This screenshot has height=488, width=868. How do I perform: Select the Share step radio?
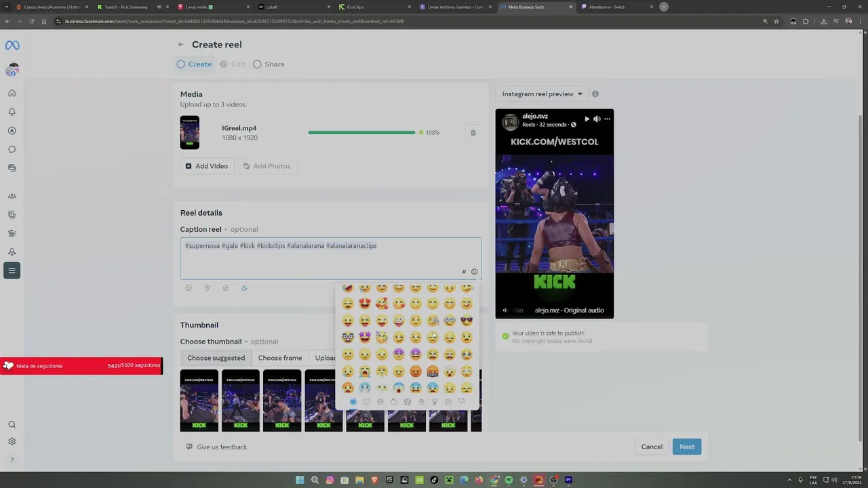(257, 64)
